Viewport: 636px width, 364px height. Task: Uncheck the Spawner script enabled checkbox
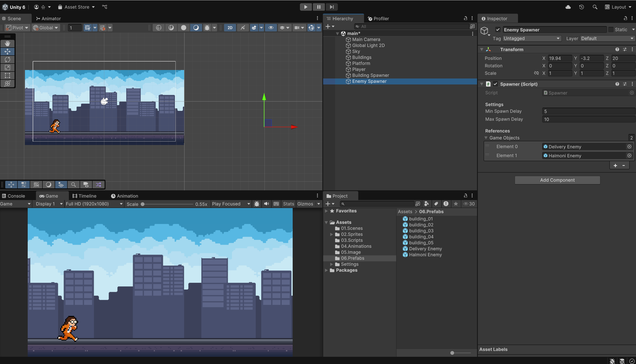[x=495, y=84]
